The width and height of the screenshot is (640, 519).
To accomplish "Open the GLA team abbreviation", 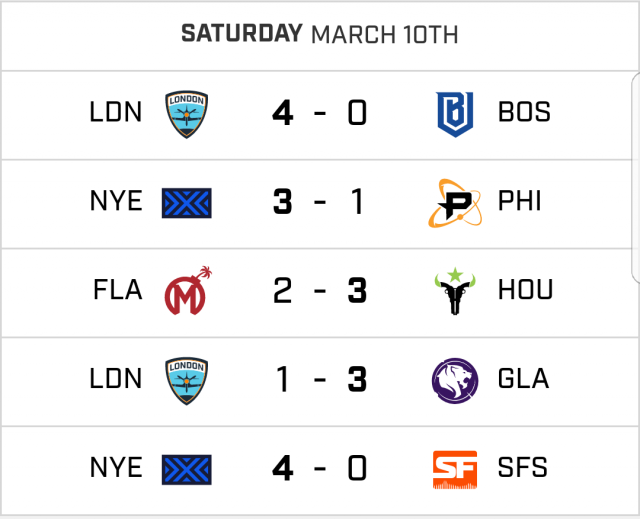I will tap(524, 380).
